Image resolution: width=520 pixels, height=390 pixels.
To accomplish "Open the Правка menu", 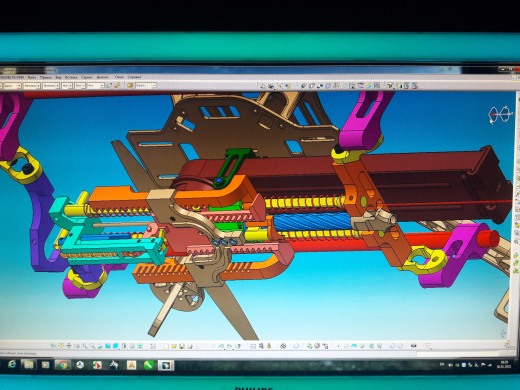I will [x=46, y=77].
